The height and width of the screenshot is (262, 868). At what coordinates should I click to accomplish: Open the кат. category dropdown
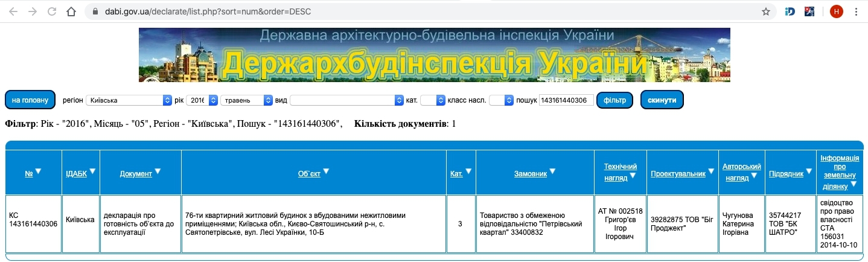pos(433,100)
